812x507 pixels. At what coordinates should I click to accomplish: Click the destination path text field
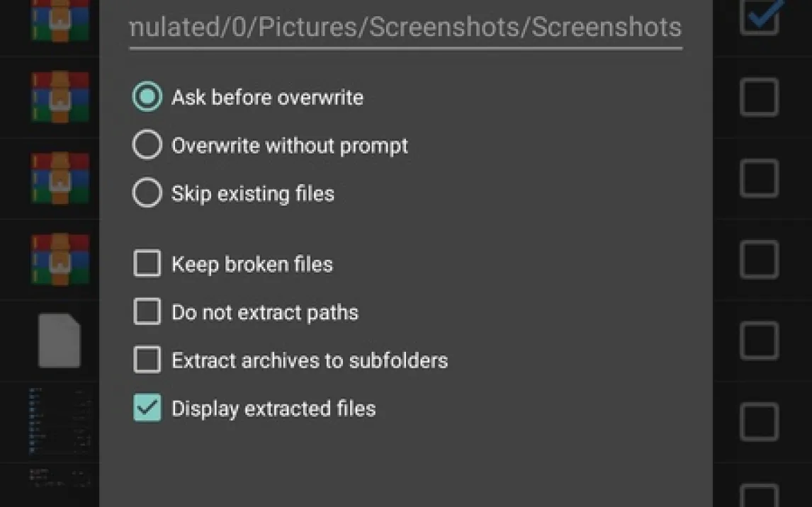[x=405, y=28]
